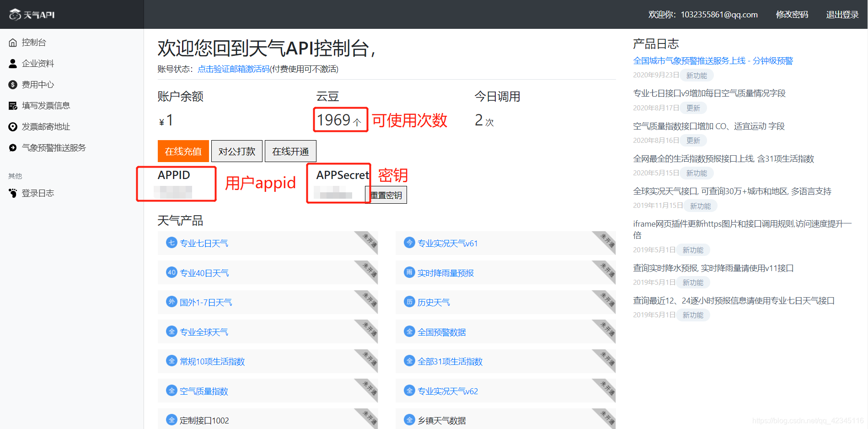Viewport: 868px width, 429px height.
Task: Open the 定制接口1002 product link
Action: point(204,421)
